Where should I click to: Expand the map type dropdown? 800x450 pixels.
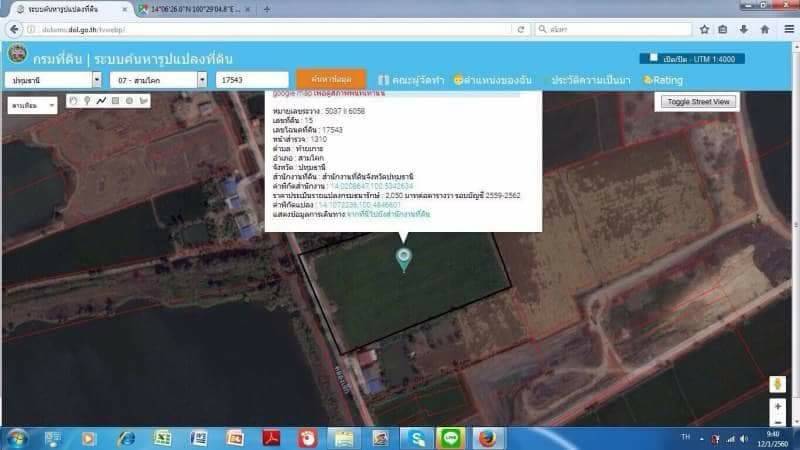33,105
